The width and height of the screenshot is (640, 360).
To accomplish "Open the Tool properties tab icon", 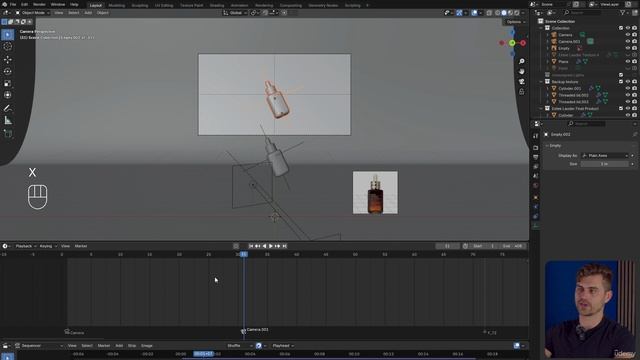I will click(536, 136).
